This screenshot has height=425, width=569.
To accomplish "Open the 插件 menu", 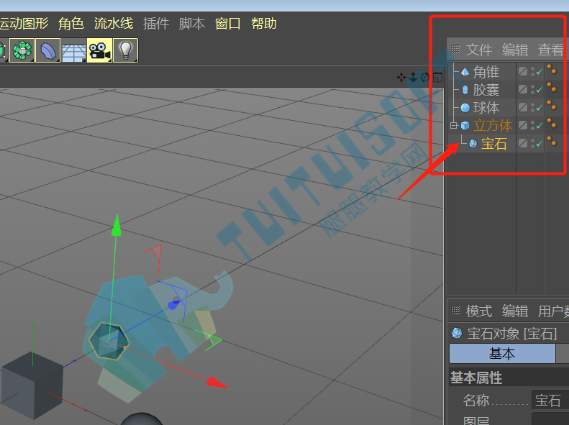I will pyautogui.click(x=156, y=24).
